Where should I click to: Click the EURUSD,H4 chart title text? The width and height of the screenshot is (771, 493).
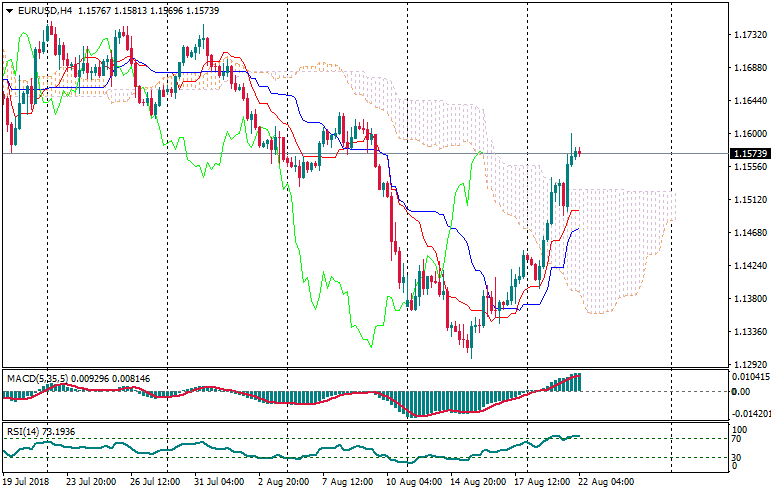[45, 11]
